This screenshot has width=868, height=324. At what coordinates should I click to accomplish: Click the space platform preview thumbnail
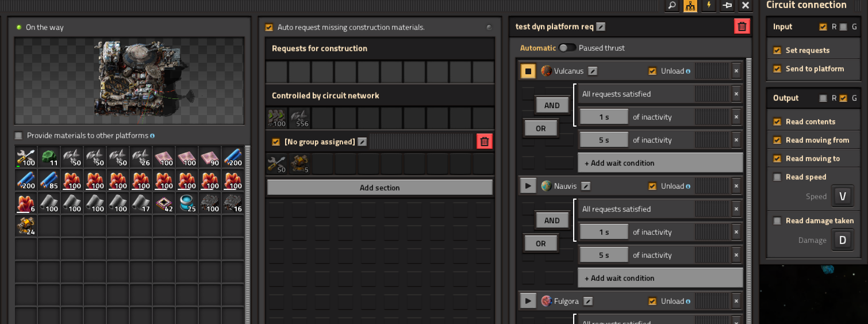pyautogui.click(x=129, y=81)
